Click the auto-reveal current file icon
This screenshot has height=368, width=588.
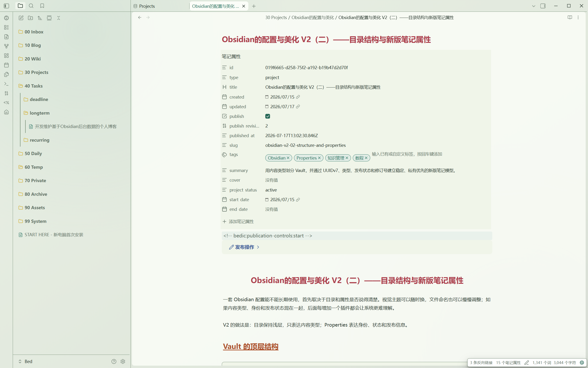[x=49, y=18]
